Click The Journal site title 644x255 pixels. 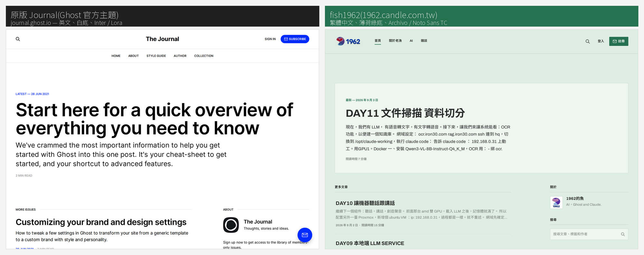[x=162, y=39]
